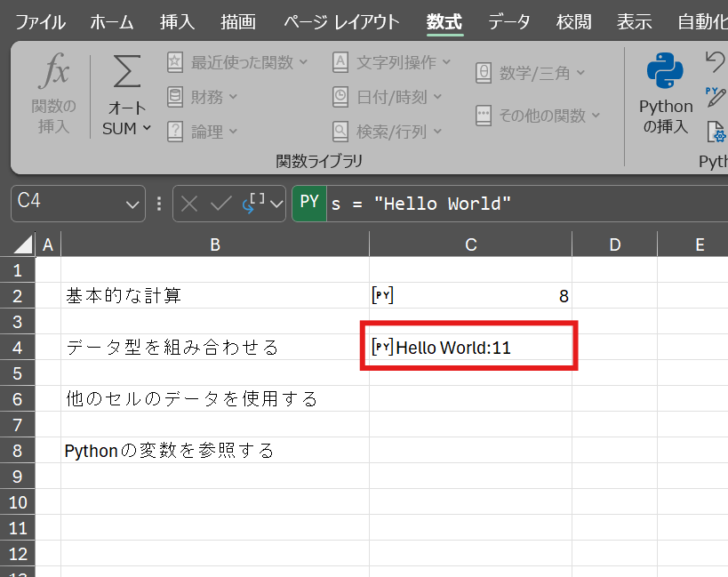Click the オートSUM sigma icon
This screenshot has height=577, width=728.
126,73
